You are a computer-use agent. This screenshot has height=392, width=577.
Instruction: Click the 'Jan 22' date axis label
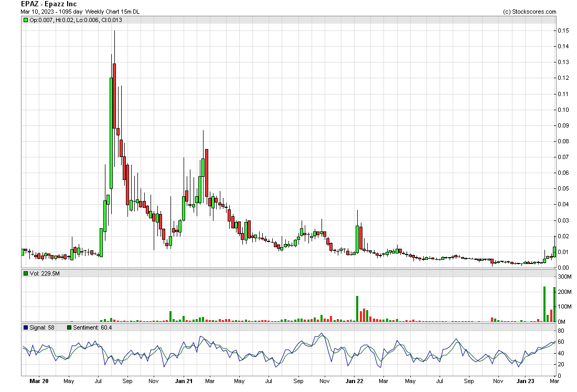point(355,381)
